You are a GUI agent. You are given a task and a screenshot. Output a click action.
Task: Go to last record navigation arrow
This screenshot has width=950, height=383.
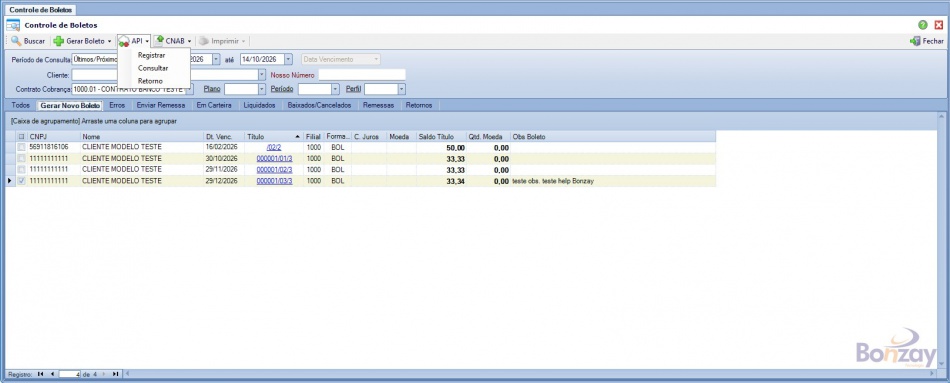coord(115,374)
